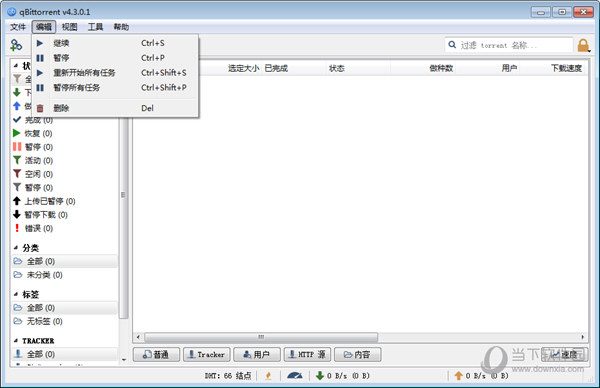Click the connection status flame icon in status bar
Image resolution: width=600 pixels, height=388 pixels.
268,376
